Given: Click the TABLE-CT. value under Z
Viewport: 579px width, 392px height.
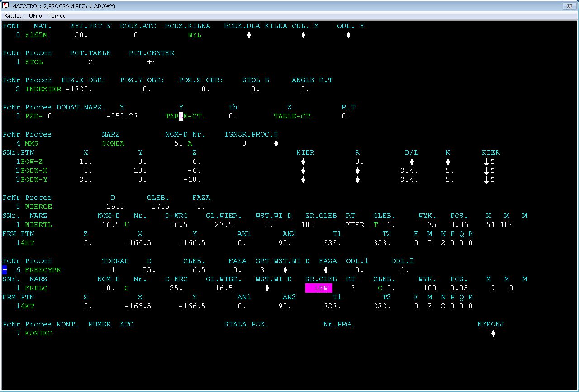Looking at the screenshot, I should point(294,116).
